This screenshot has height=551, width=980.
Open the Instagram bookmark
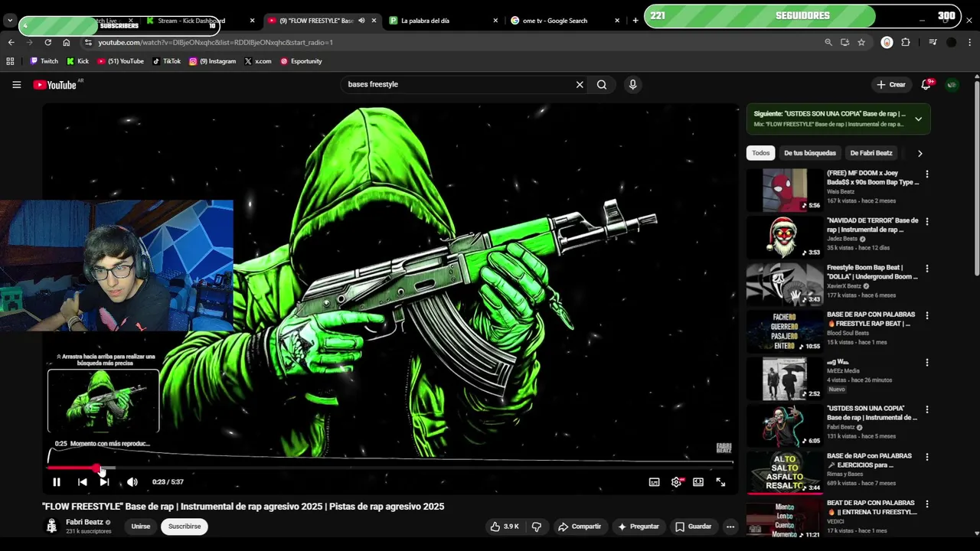213,61
